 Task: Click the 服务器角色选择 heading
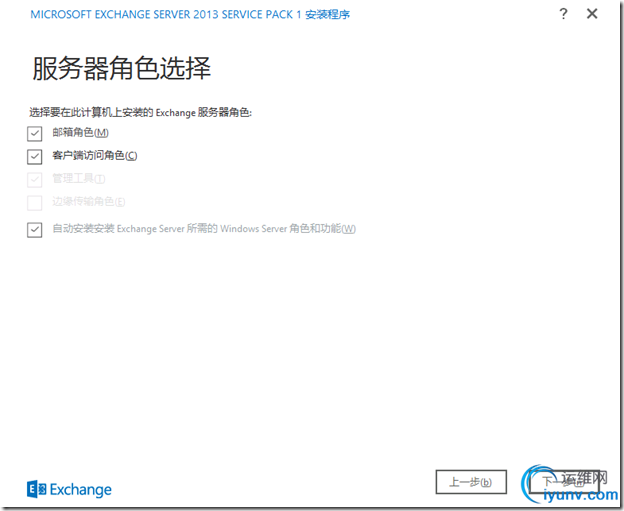[x=121, y=68]
